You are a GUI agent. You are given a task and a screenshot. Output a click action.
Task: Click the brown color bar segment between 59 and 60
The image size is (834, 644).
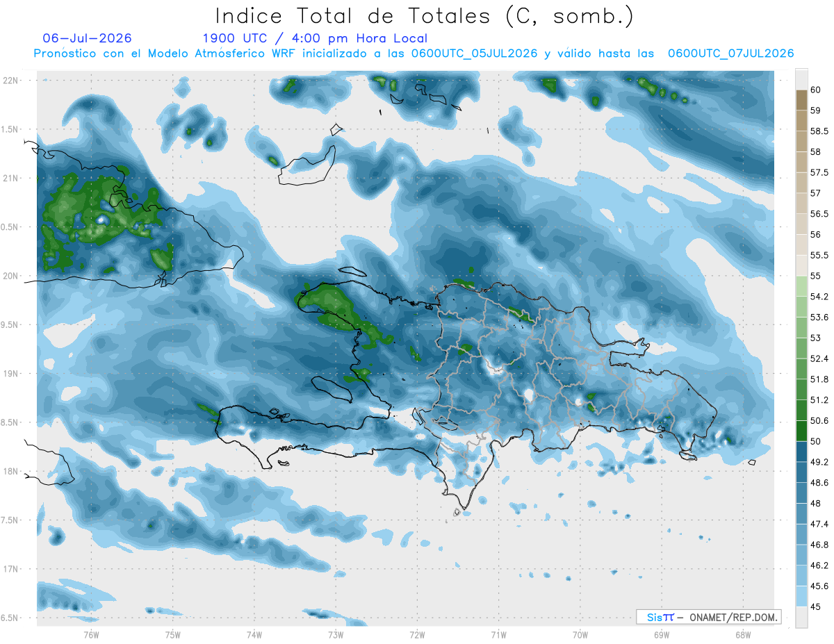coord(801,100)
